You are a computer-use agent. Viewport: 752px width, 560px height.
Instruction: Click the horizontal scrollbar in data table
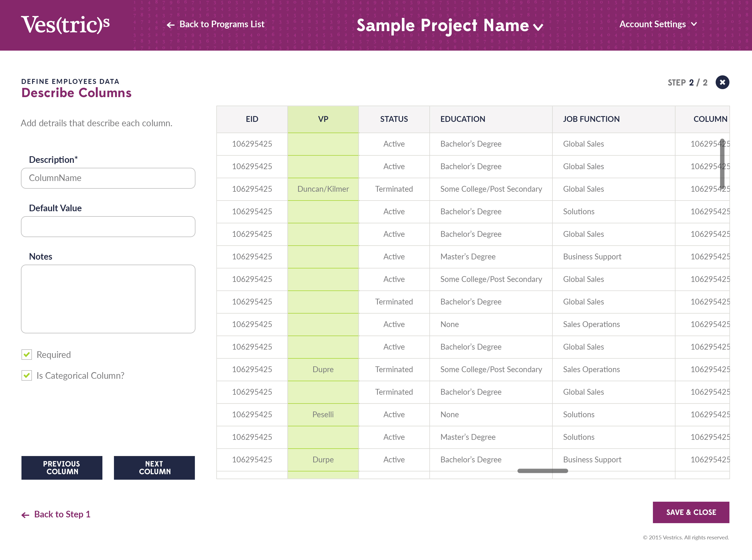click(x=542, y=471)
